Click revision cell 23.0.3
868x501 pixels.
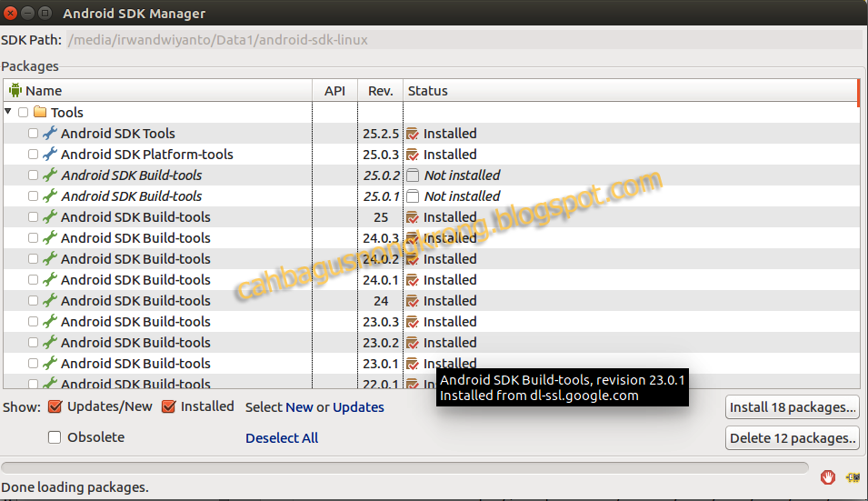[380, 322]
